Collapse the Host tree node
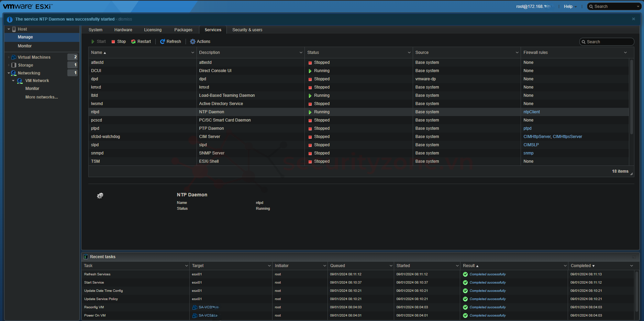The width and height of the screenshot is (644, 321). (x=9, y=29)
